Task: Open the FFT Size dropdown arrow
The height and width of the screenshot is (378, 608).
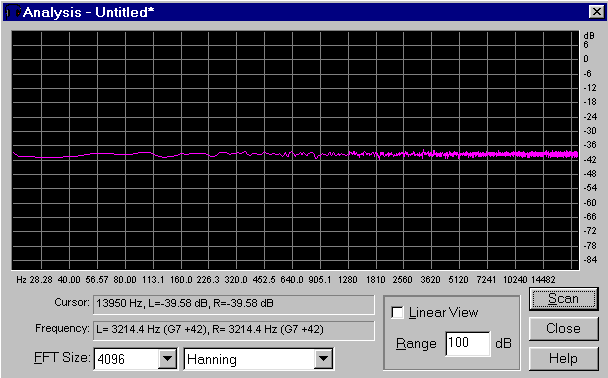Action: [x=168, y=359]
